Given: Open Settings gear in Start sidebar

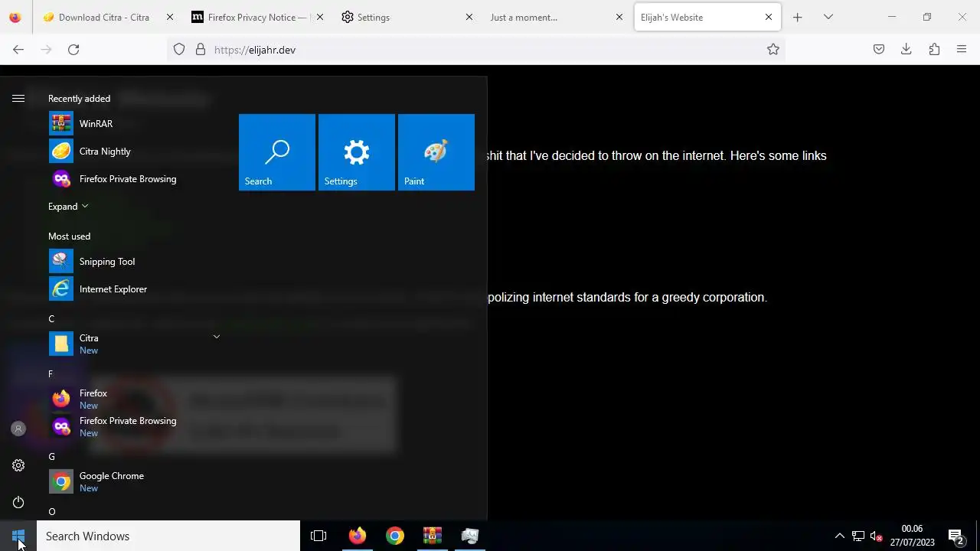Looking at the screenshot, I should click(18, 465).
